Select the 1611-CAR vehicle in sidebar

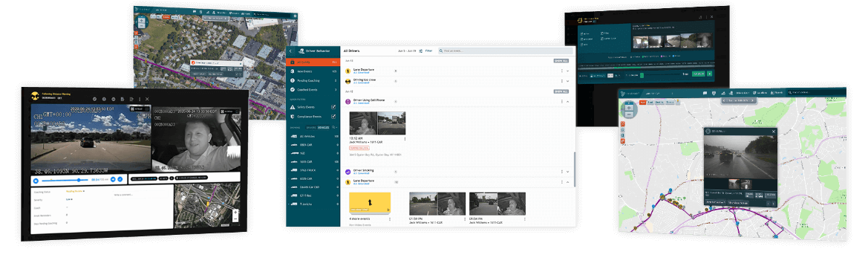click(x=313, y=162)
